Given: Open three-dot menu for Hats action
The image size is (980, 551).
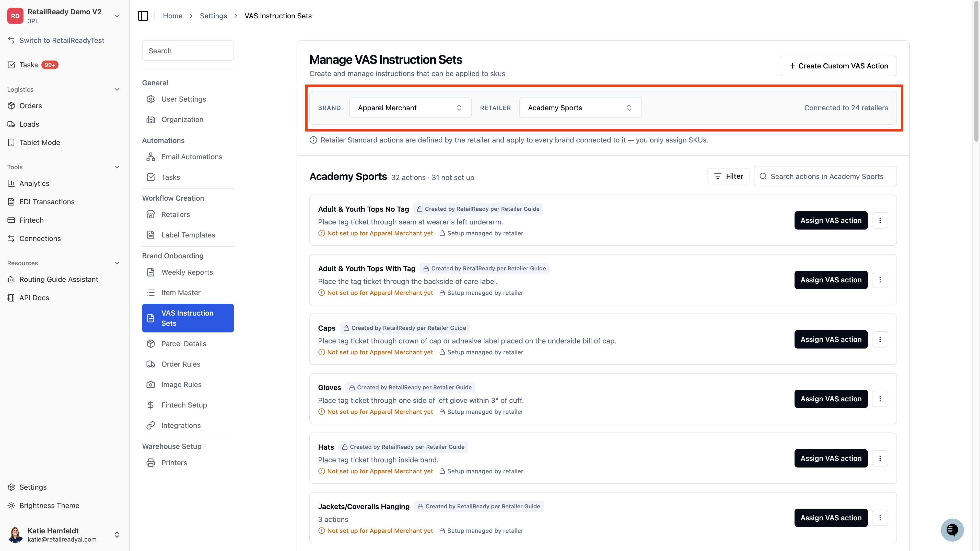Looking at the screenshot, I should click(880, 458).
